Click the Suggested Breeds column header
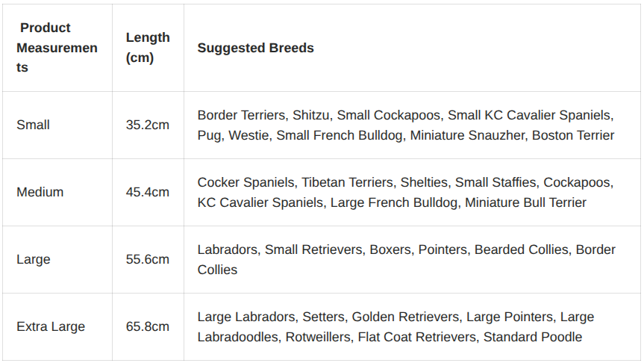The image size is (644, 363). click(x=255, y=48)
